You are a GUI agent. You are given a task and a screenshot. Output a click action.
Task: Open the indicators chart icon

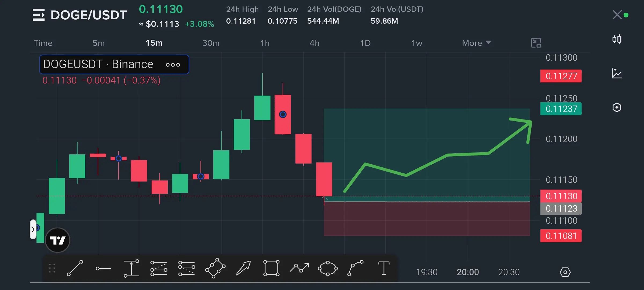[617, 73]
